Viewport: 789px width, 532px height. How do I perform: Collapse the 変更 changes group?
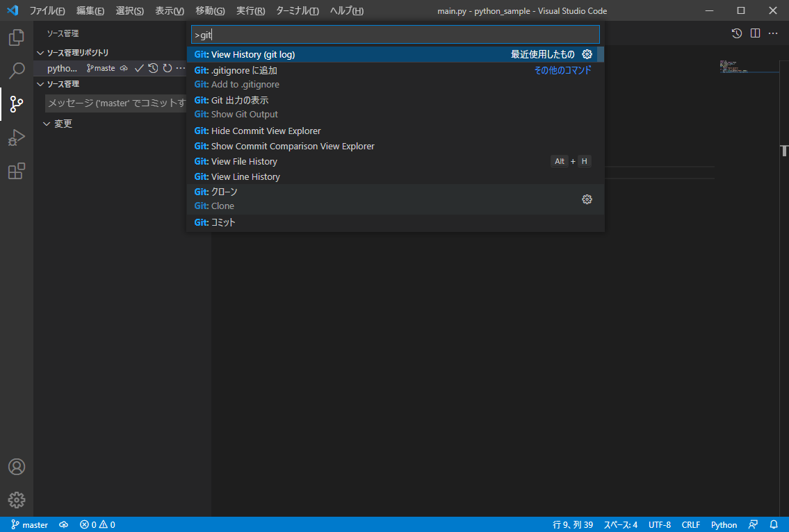(47, 124)
